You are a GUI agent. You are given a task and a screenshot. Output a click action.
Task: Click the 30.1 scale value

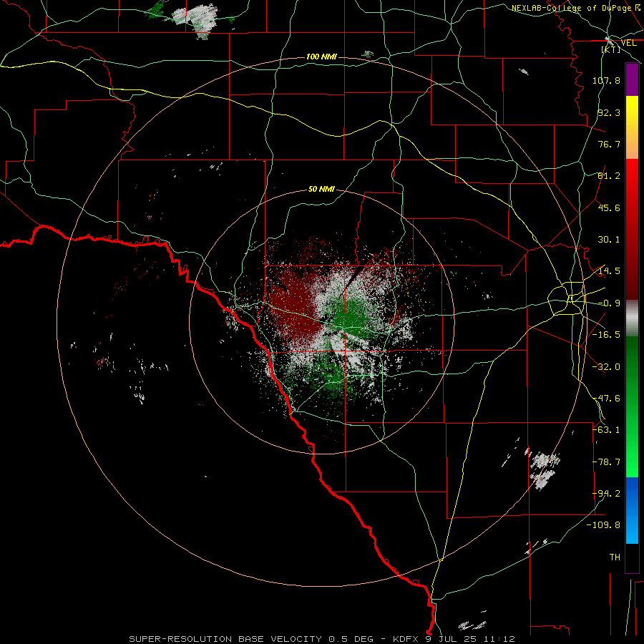pyautogui.click(x=609, y=240)
